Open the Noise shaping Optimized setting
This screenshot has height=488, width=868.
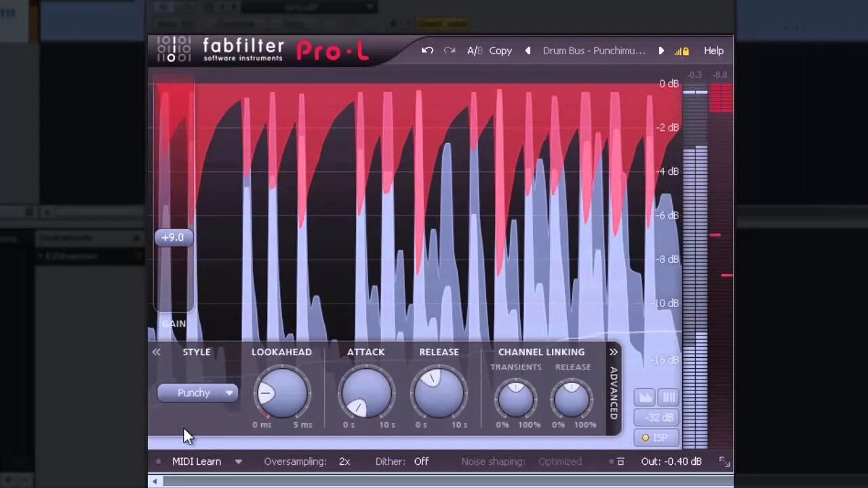pyautogui.click(x=560, y=462)
